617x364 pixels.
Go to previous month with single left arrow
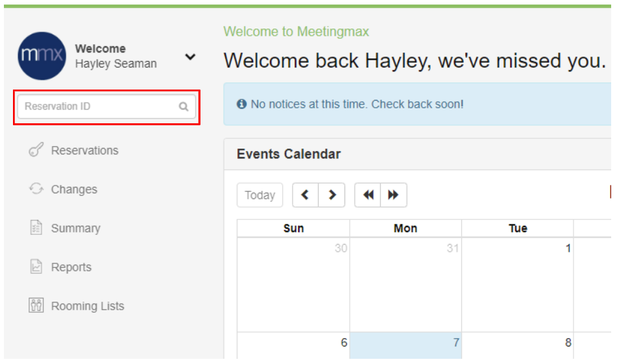click(306, 195)
